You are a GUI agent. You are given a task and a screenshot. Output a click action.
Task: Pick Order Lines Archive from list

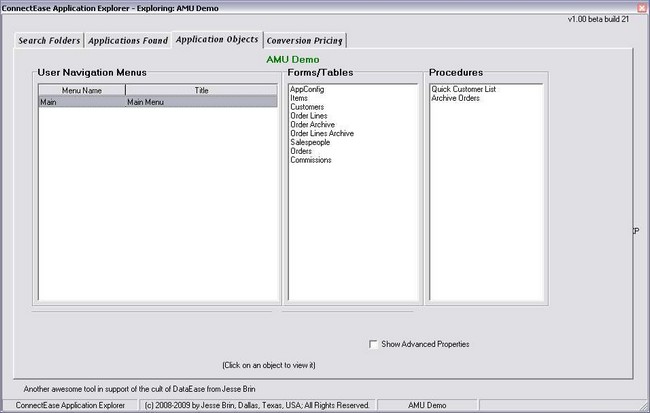point(321,133)
